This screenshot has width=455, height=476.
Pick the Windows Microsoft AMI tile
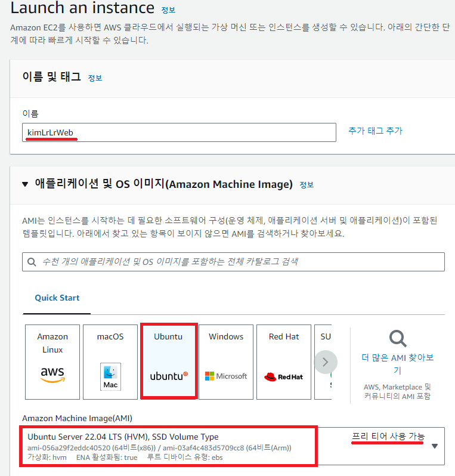226,362
